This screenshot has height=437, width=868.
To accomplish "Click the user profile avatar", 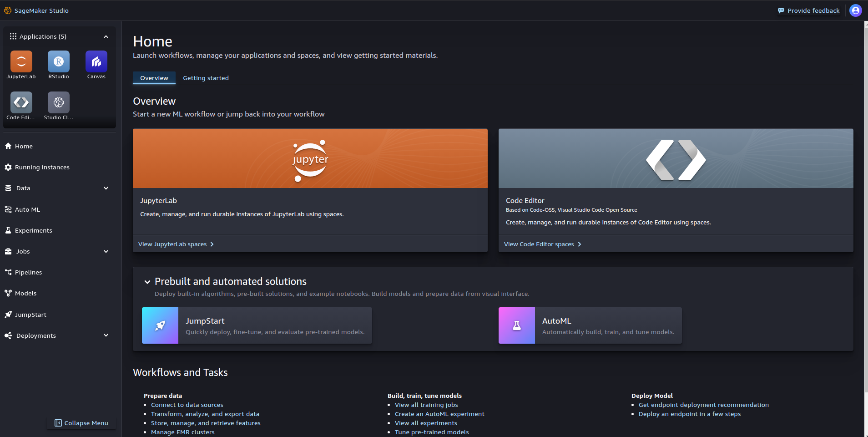I will click(x=855, y=10).
